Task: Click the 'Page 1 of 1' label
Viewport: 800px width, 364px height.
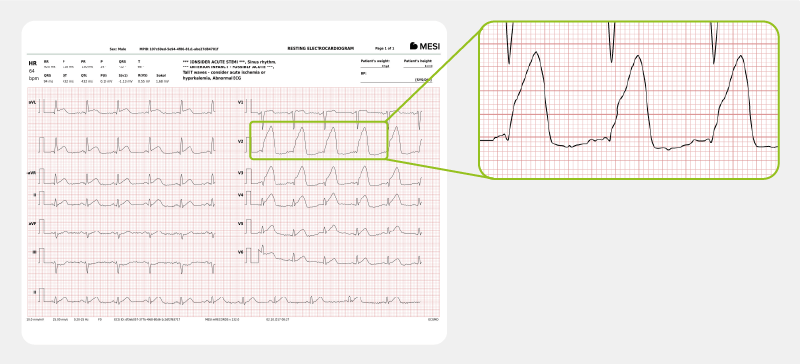Action: (385, 48)
